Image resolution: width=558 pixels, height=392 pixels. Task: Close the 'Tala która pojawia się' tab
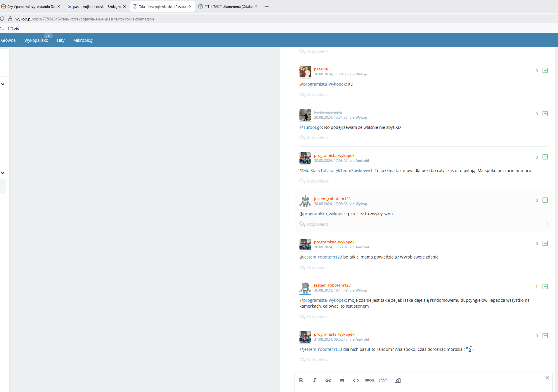point(190,6)
